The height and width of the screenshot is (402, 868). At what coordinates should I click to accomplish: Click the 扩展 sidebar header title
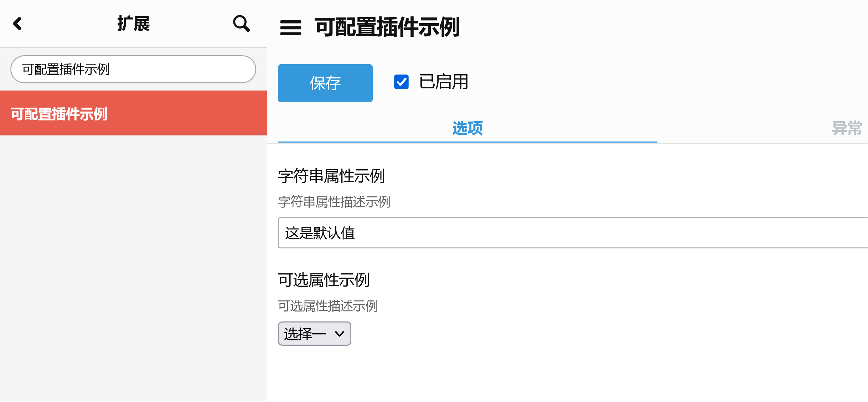pyautogui.click(x=134, y=24)
